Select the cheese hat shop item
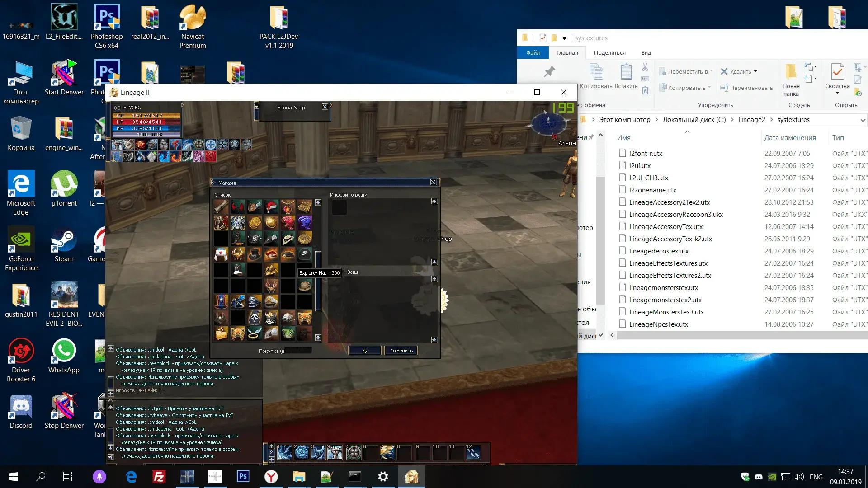This screenshot has width=868, height=488. 221,333
